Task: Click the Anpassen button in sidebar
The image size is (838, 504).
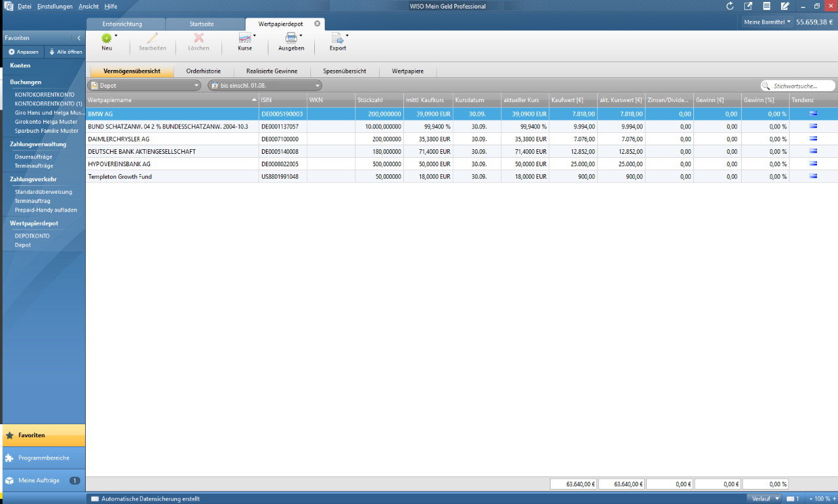Action: click(x=24, y=52)
